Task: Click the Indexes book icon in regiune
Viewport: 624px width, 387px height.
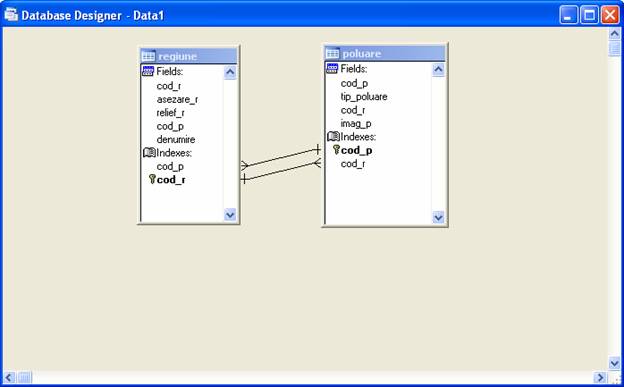Action: [x=149, y=153]
